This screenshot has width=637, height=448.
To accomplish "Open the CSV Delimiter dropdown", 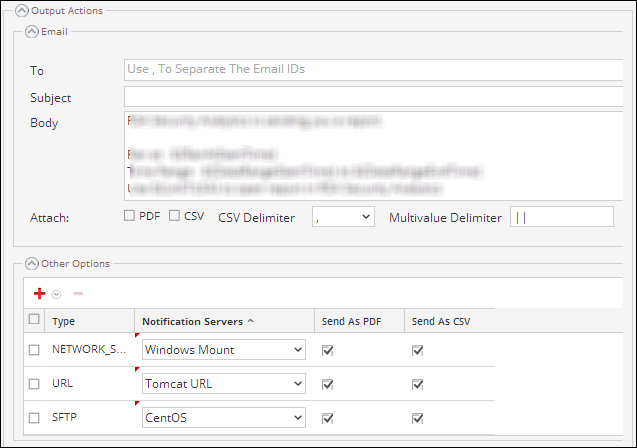I will coord(343,217).
